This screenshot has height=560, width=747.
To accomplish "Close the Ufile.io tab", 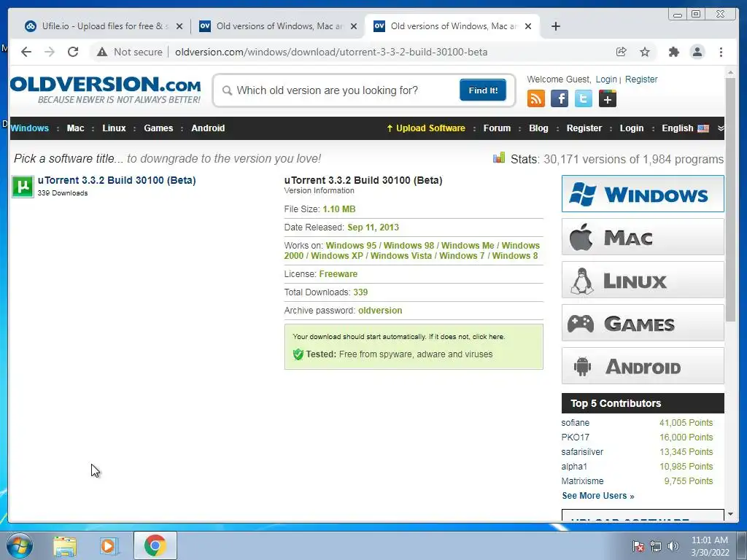I will pyautogui.click(x=179, y=27).
